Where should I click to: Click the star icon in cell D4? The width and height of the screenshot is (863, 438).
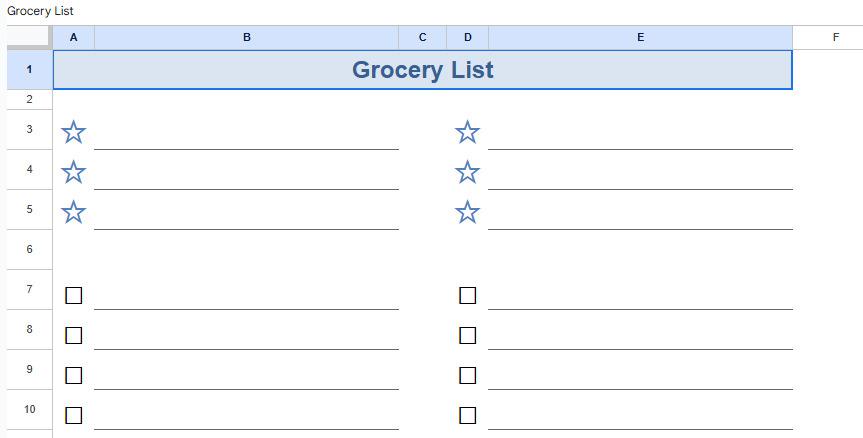(x=467, y=172)
